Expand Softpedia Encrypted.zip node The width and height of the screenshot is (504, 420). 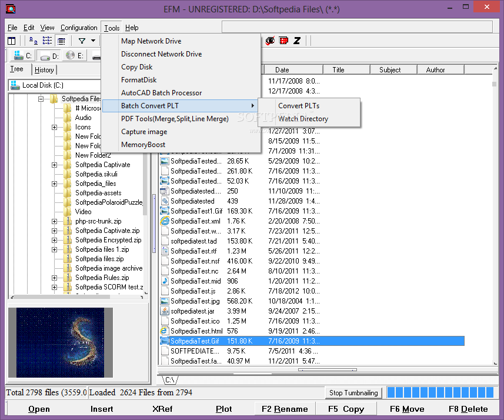pos(54,240)
